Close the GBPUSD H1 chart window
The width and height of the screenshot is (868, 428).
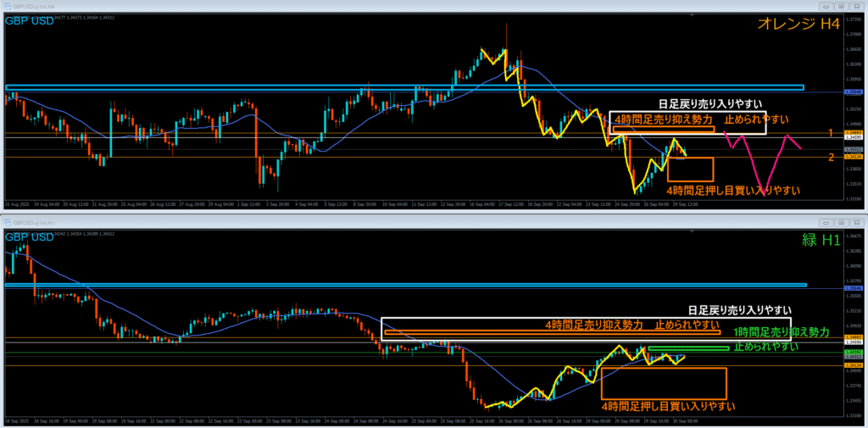click(x=855, y=221)
